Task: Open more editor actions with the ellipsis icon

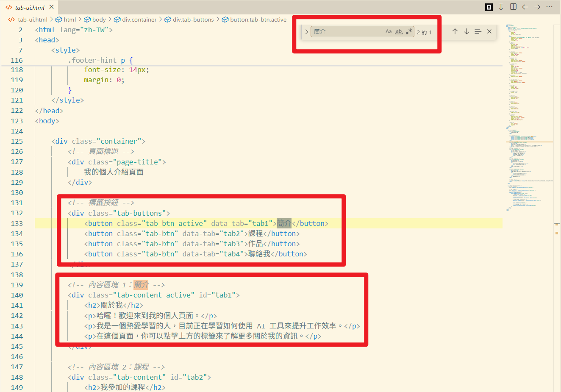Action: click(x=549, y=7)
